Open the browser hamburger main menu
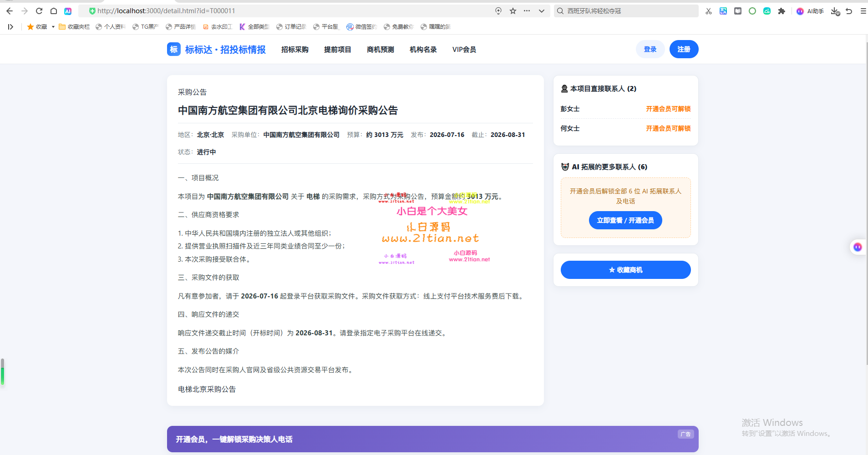The image size is (868, 455). (x=863, y=11)
